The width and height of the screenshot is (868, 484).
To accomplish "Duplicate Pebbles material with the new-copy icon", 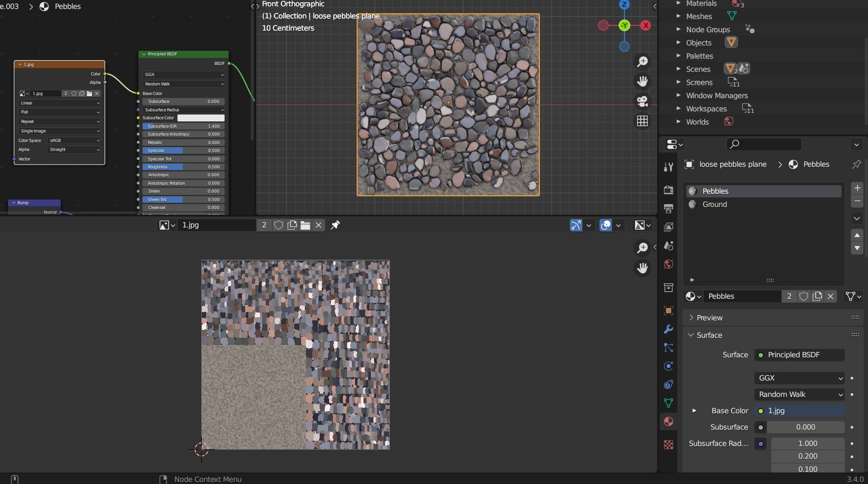I will pyautogui.click(x=817, y=296).
